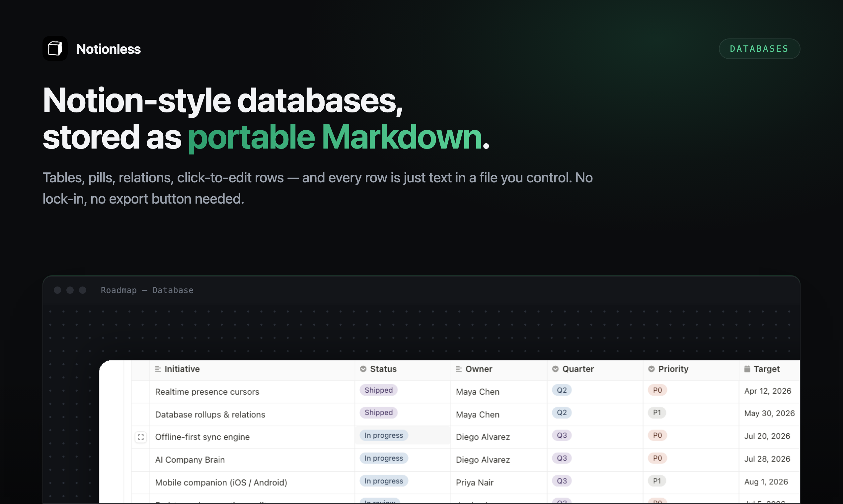
Task: Click Diego Alvarez owner of Offline-first sync engine
Action: tap(483, 437)
